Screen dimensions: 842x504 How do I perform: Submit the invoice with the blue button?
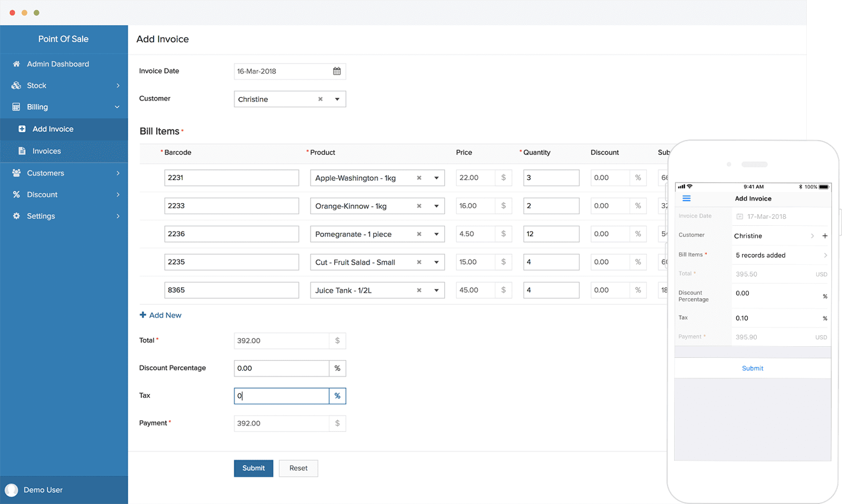click(253, 468)
